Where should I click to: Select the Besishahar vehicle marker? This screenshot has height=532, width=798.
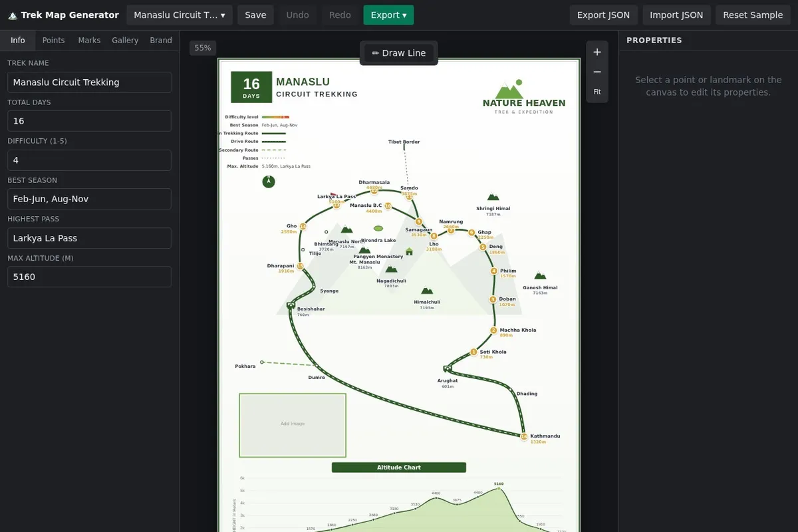[x=290, y=305]
